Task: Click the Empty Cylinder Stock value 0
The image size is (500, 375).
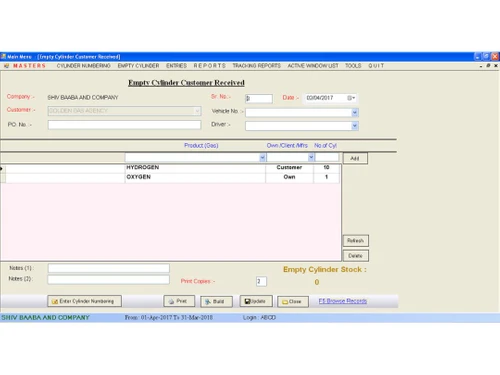Action: (x=317, y=282)
